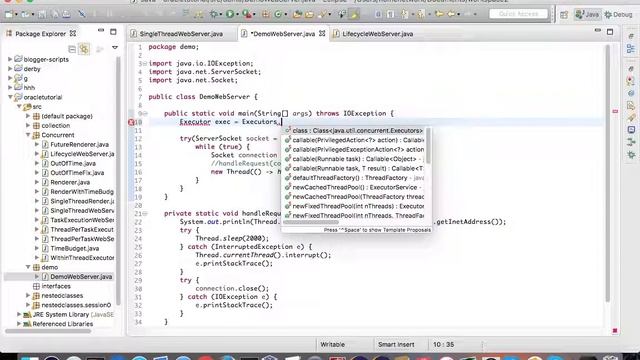640x360 pixels.
Task: Toggle Link with Editor in Package Explorer
Action: (x=84, y=49)
